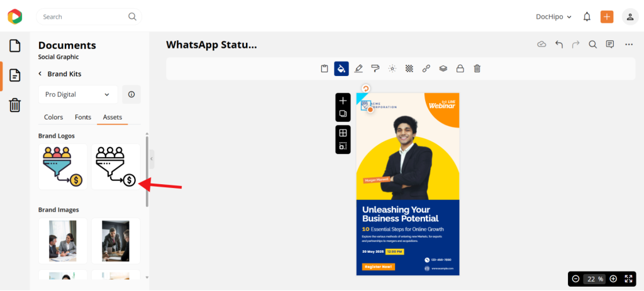Click the border color pencil icon
This screenshot has height=291, width=644.
pos(358,69)
